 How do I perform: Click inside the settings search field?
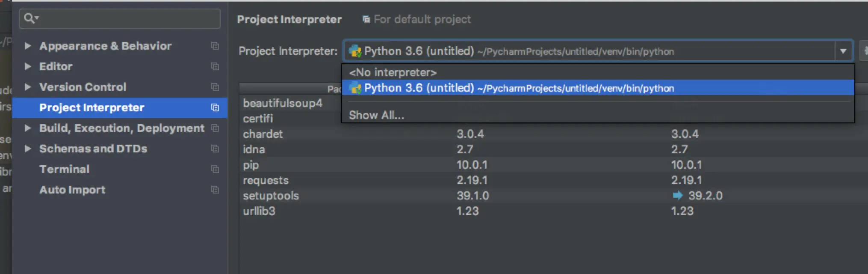pos(128,18)
